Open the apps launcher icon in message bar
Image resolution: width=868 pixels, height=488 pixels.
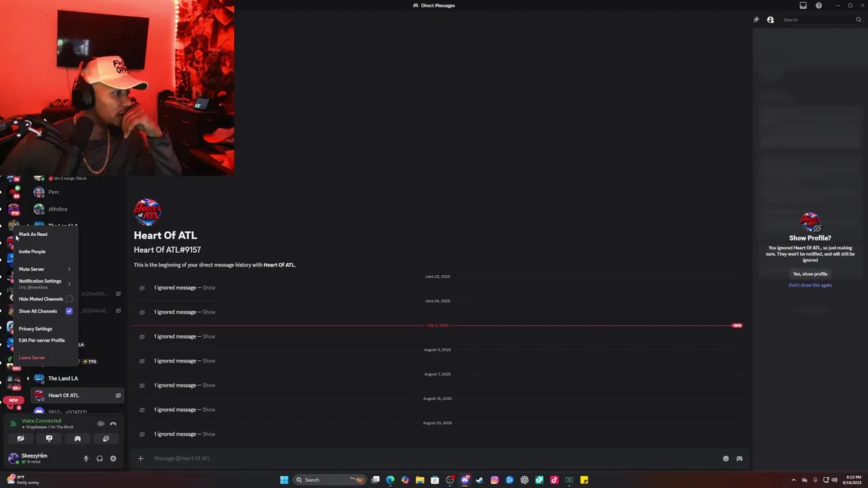click(739, 458)
